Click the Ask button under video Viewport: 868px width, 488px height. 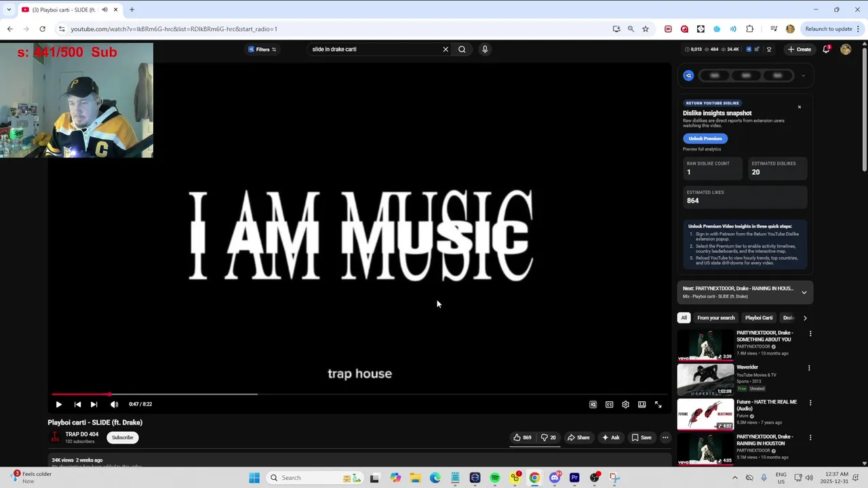point(610,437)
